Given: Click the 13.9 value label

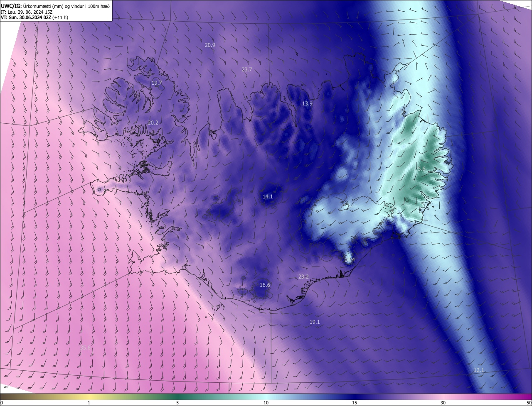Looking at the screenshot, I should pos(307,104).
